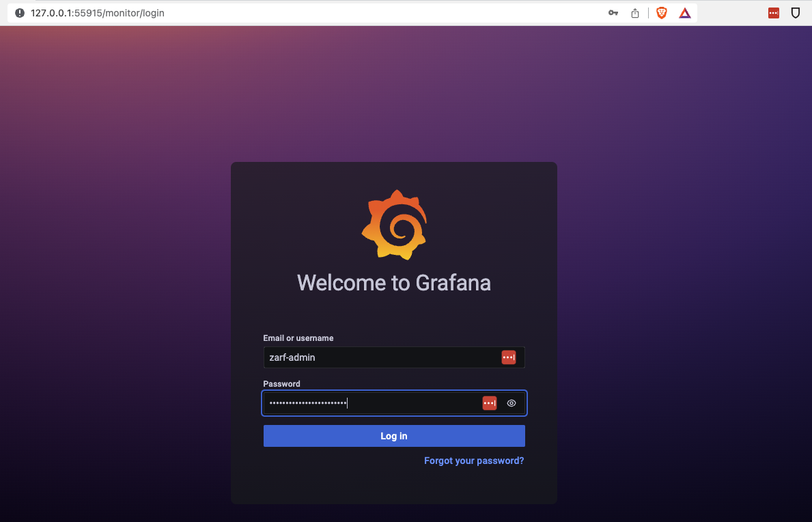Image resolution: width=812 pixels, height=522 pixels.
Task: Click password manager icon in password field
Action: [x=490, y=403]
